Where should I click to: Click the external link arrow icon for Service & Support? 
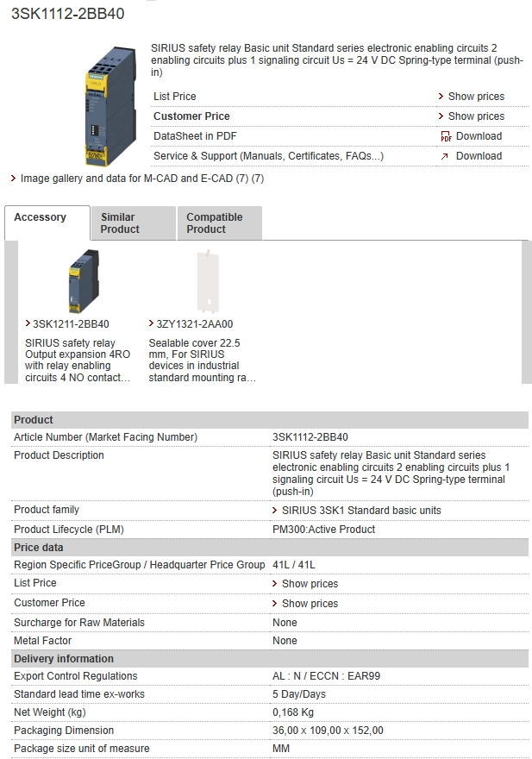tap(444, 156)
